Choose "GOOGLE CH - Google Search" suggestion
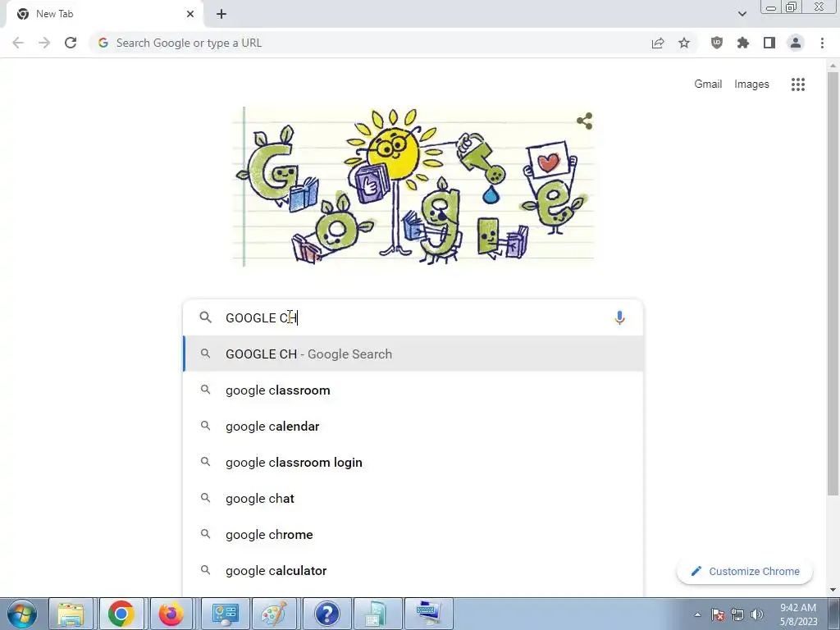 (413, 354)
